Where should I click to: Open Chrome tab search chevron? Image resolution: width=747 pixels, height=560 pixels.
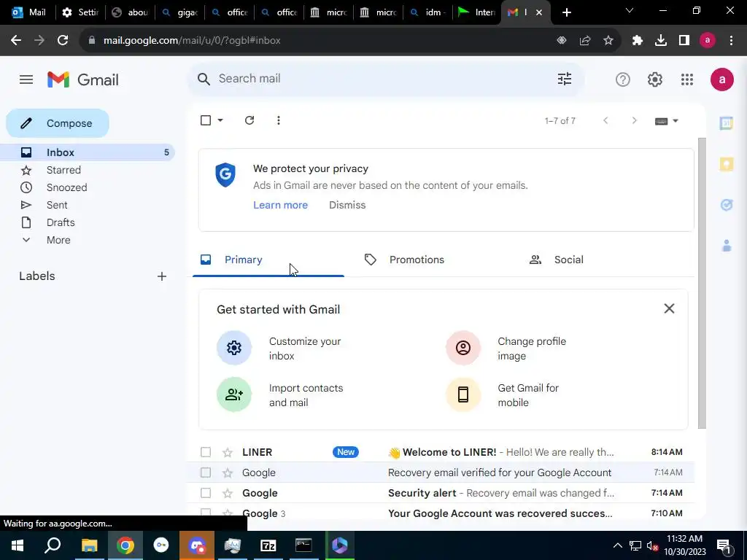pos(630,10)
